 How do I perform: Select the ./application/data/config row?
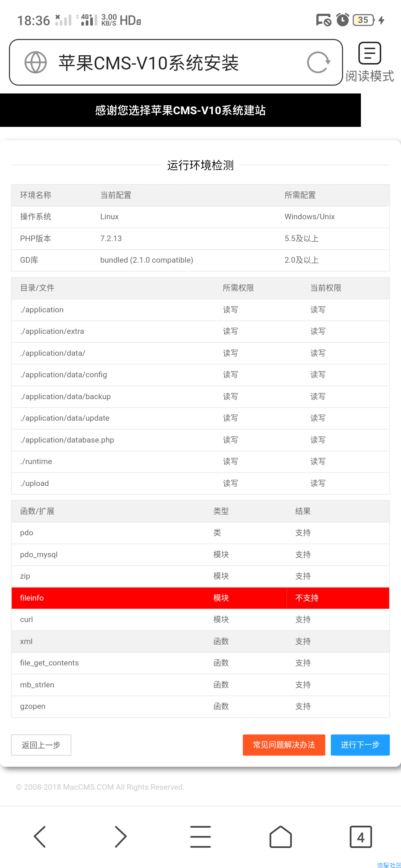coord(200,375)
